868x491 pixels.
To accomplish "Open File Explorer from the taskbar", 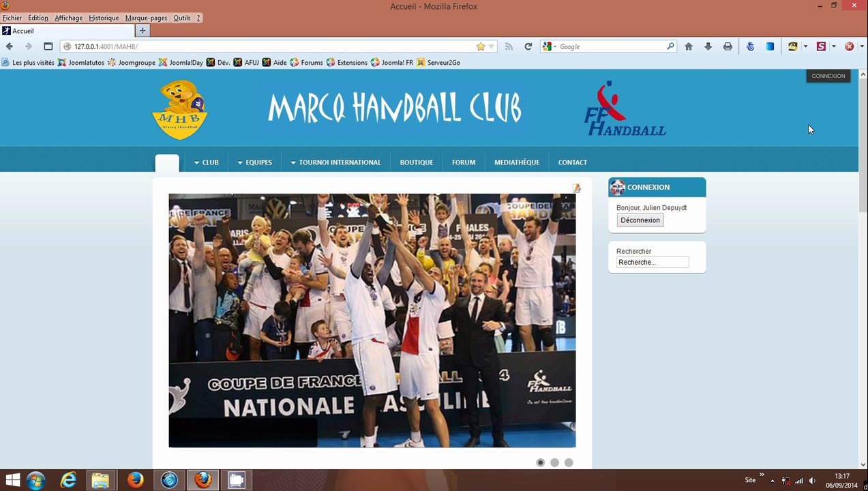I will tap(100, 480).
